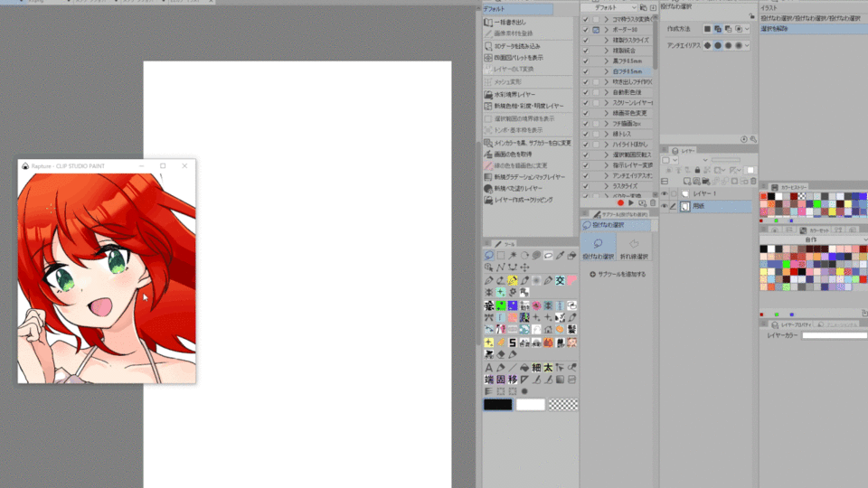
Task: Uncheck the ラスタライズ auto action checkbox
Action: tap(585, 185)
